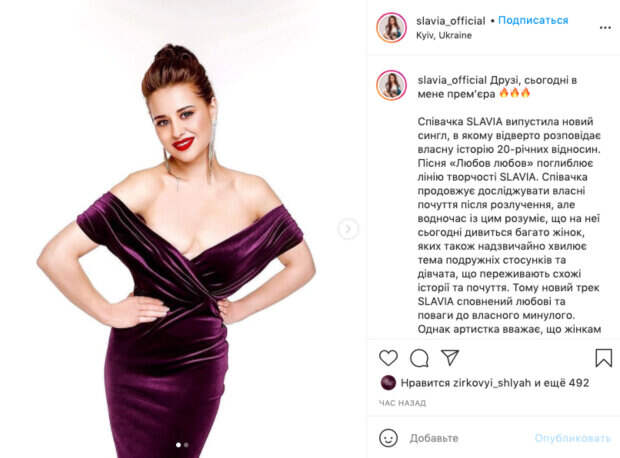Select the second carousel dot indicator
Image resolution: width=620 pixels, height=458 pixels.
pyautogui.click(x=186, y=445)
